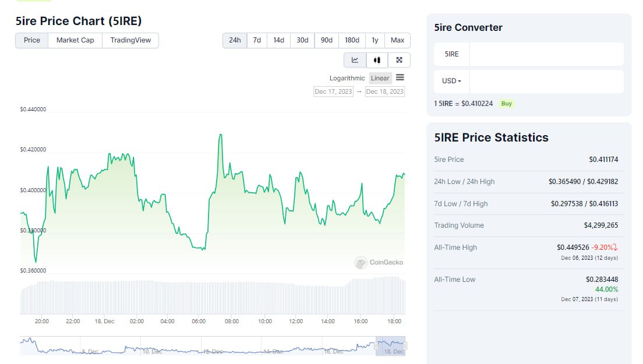Switch to candlestick chart view

tap(377, 60)
